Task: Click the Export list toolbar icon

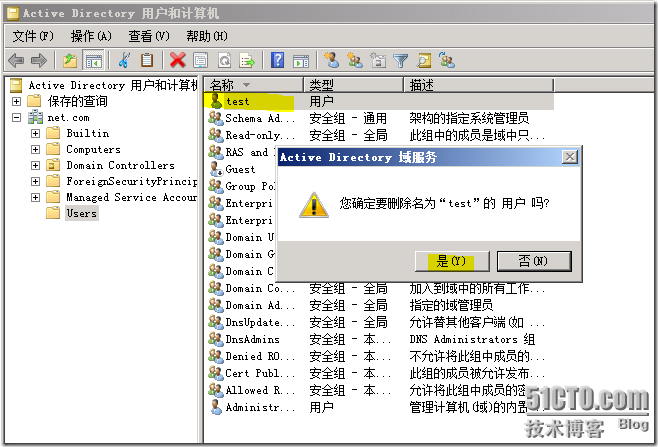Action: 247,60
